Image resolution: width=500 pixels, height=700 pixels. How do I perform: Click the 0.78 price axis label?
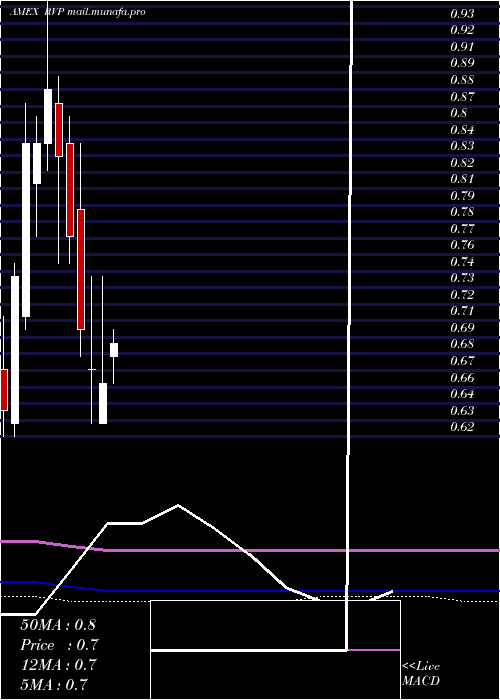click(x=462, y=212)
